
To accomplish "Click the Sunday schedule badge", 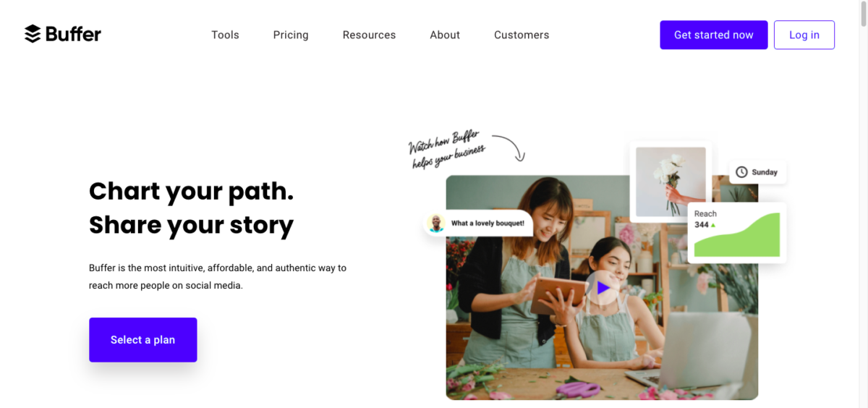I will (x=757, y=172).
